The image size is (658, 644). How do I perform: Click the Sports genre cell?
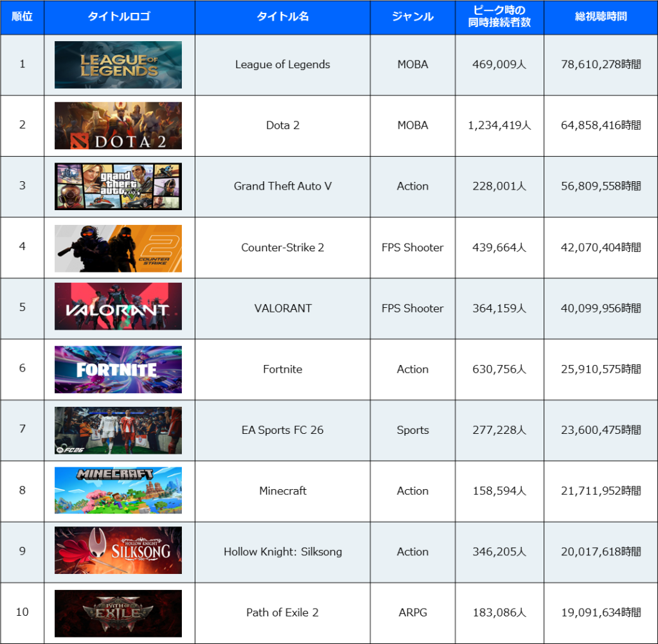[x=413, y=430]
